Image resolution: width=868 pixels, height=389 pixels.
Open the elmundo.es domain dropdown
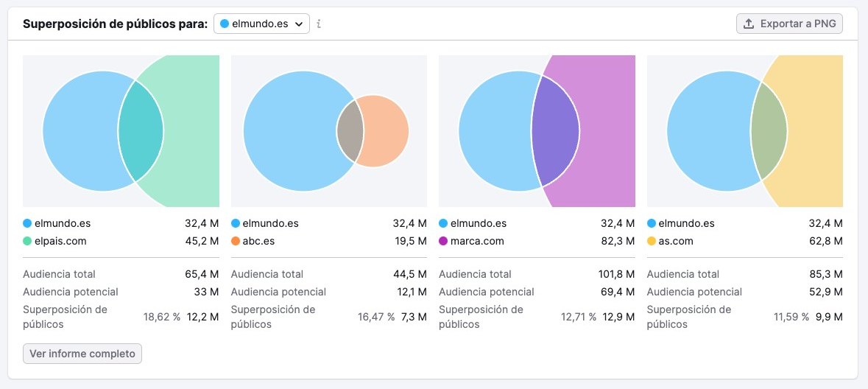(261, 24)
